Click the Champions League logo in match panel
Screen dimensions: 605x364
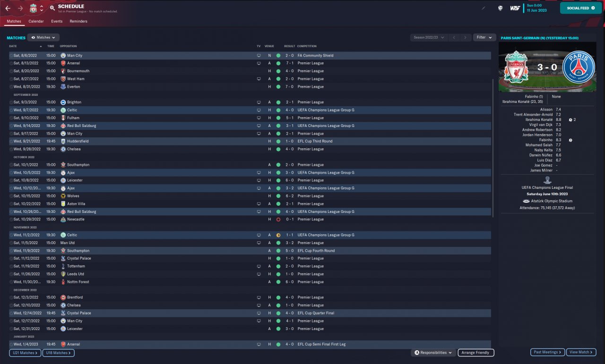[x=547, y=180]
